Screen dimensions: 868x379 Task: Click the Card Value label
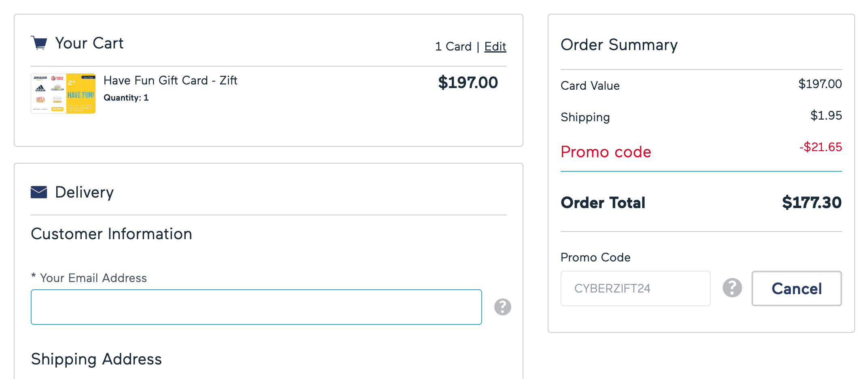pos(590,86)
